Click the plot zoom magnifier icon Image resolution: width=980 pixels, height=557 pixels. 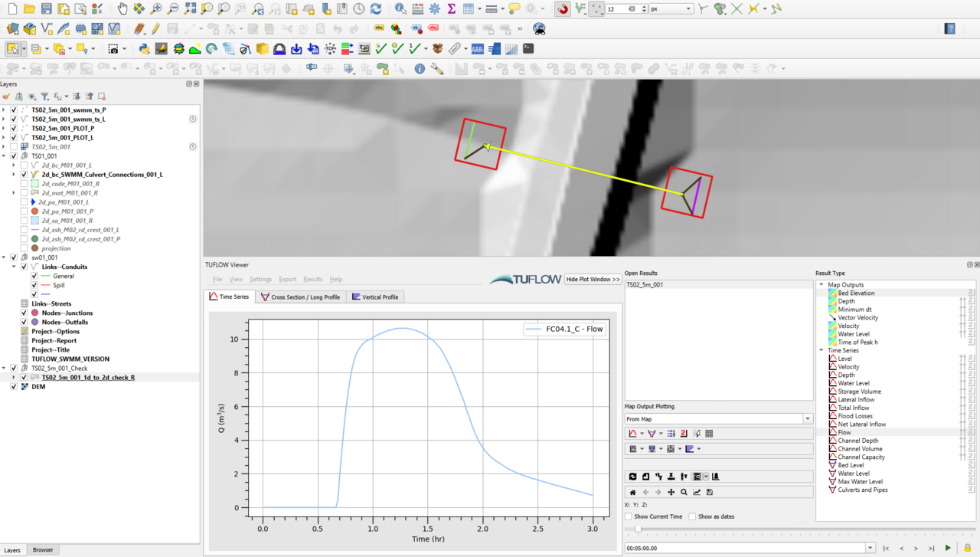pos(684,492)
